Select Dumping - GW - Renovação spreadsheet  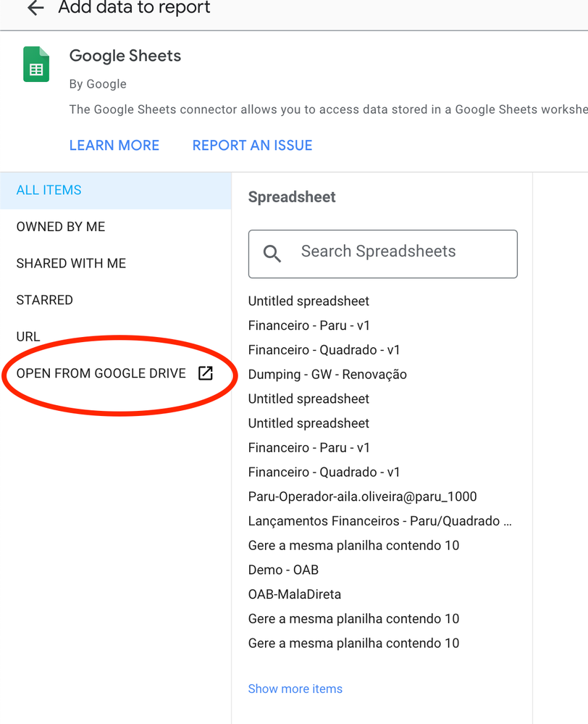click(x=327, y=375)
